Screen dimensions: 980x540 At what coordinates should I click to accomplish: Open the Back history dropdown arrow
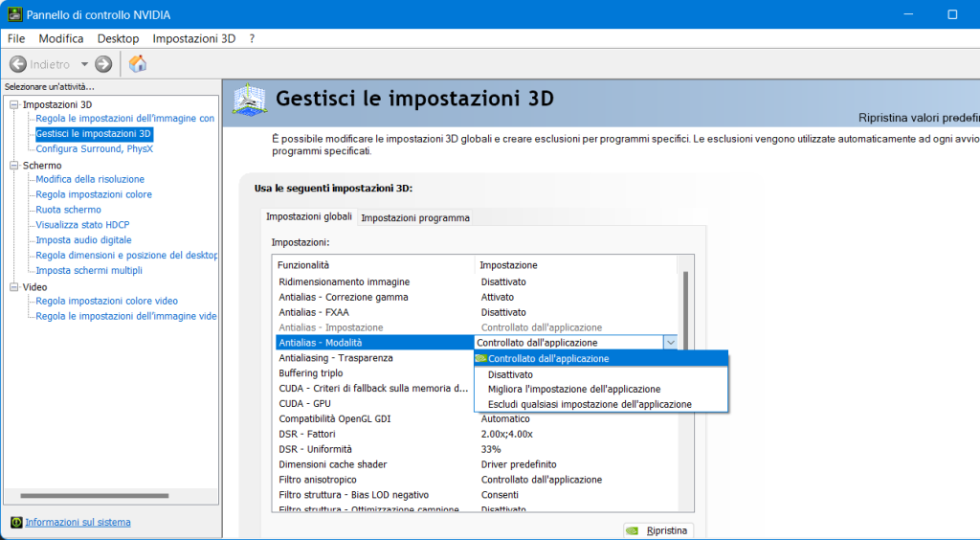coord(84,64)
